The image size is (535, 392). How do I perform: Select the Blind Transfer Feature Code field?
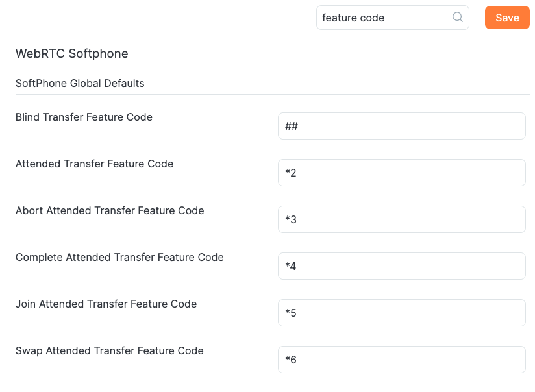(x=401, y=126)
